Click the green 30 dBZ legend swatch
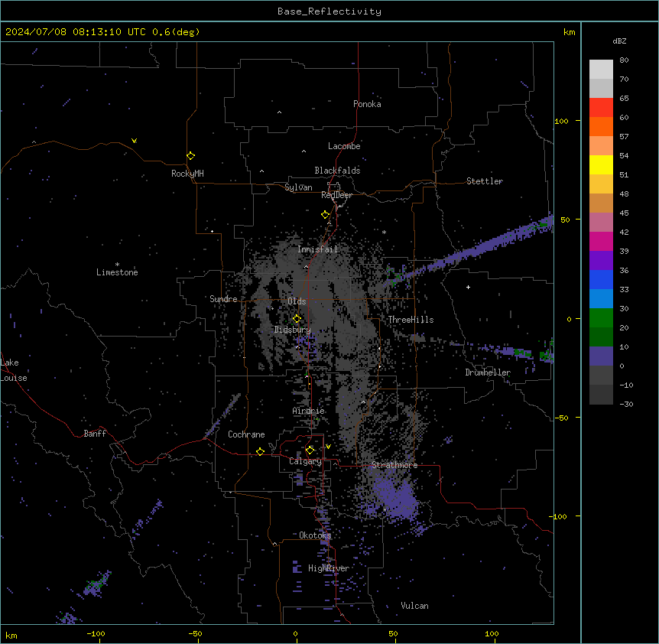The image size is (659, 644). click(x=601, y=318)
